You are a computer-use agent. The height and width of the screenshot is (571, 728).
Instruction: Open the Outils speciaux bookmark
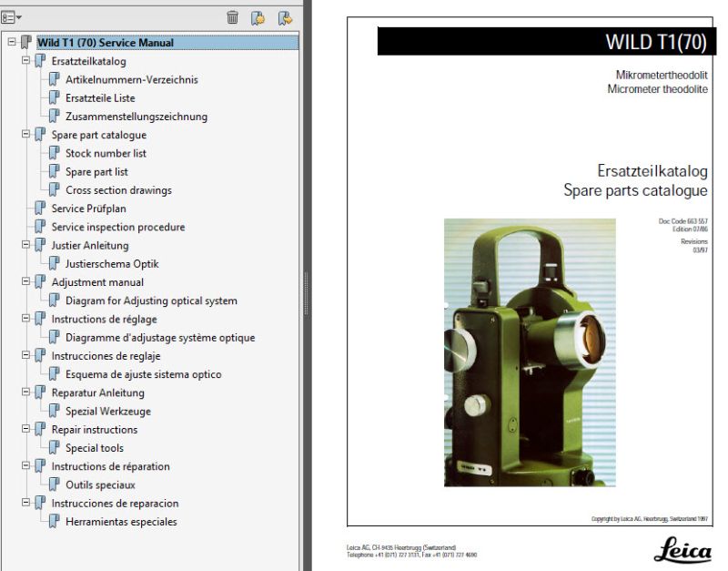(x=100, y=485)
